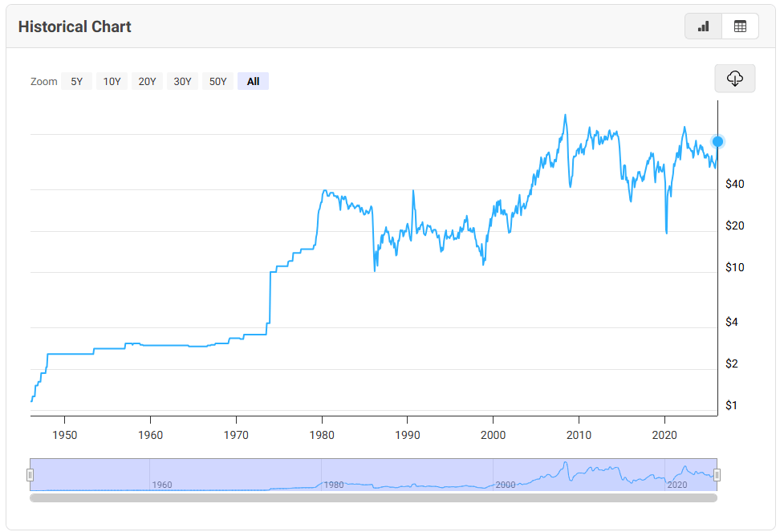Choose the 30Y zoom option
This screenshot has width=780, height=532.
point(182,81)
